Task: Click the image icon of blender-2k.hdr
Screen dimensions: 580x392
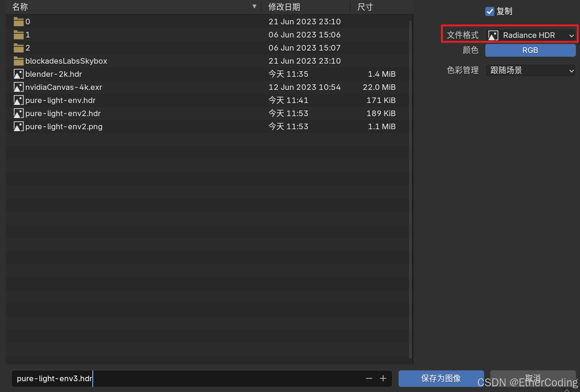Action: 19,74
